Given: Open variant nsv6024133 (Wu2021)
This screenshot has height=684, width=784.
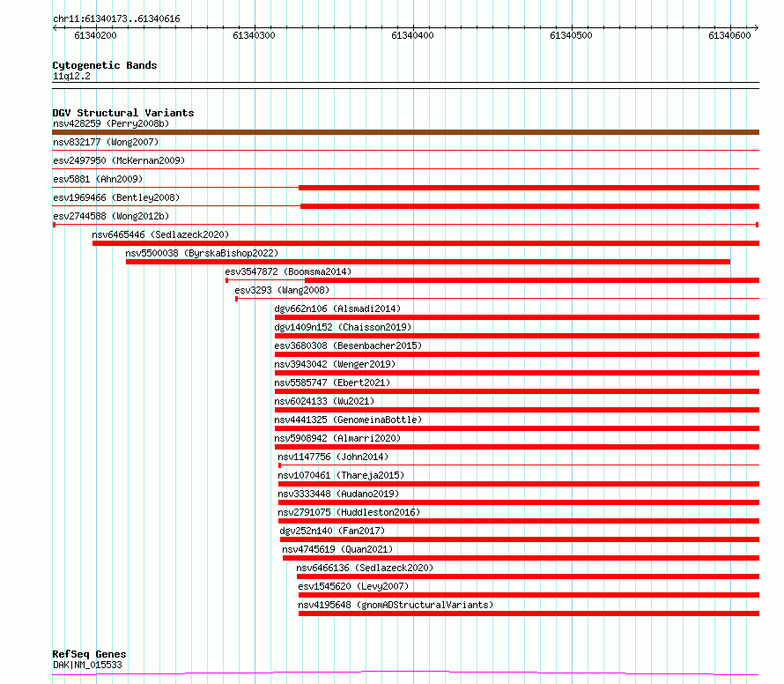Looking at the screenshot, I should pos(324,401).
